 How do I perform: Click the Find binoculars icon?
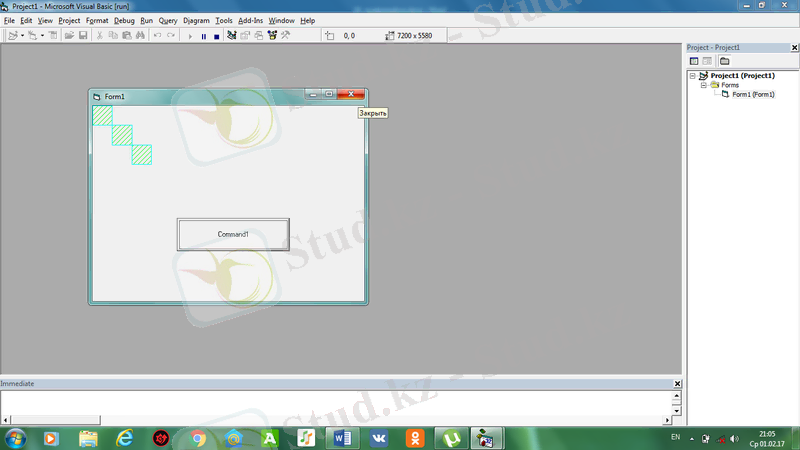140,36
